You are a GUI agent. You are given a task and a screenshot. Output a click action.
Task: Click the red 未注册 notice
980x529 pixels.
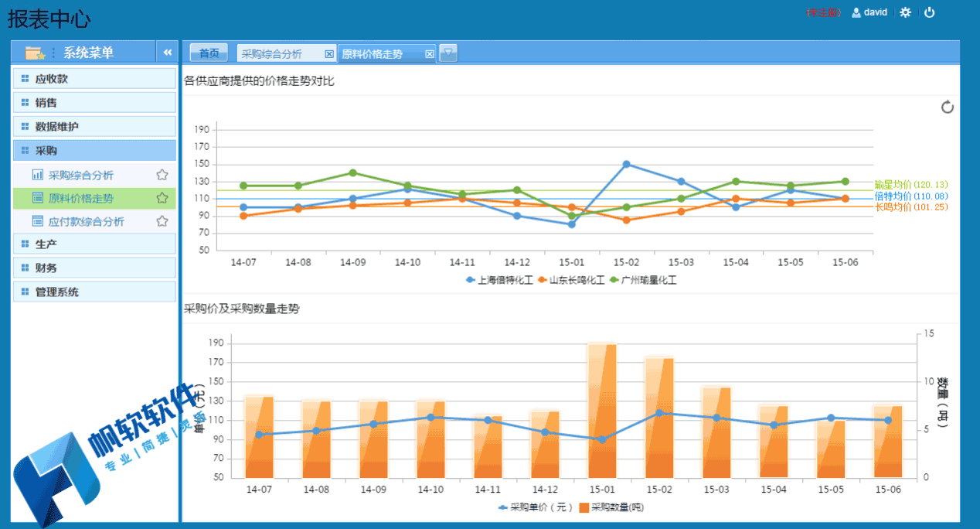823,12
